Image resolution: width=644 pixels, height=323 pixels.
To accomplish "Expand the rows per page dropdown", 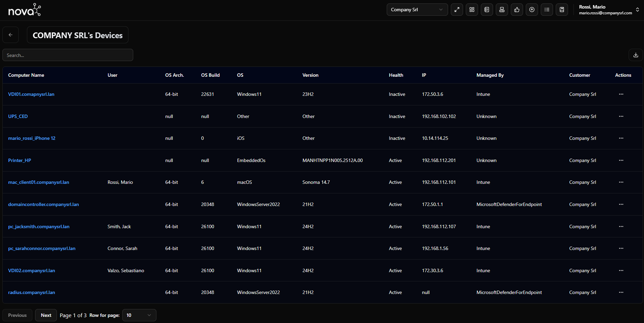I will [139, 315].
